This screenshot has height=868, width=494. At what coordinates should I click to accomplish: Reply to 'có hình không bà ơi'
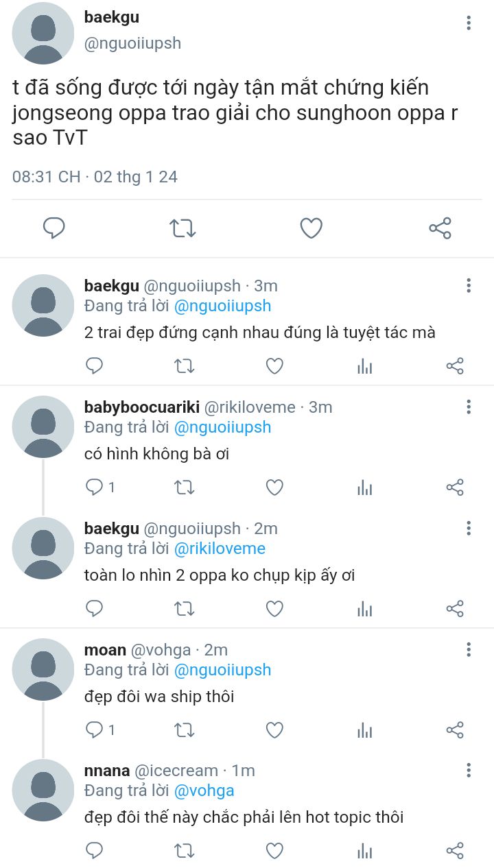click(94, 487)
